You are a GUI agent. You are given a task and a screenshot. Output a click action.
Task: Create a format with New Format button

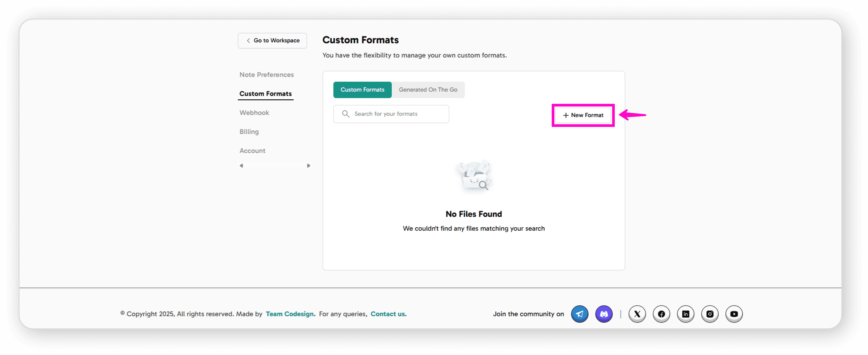[583, 115]
